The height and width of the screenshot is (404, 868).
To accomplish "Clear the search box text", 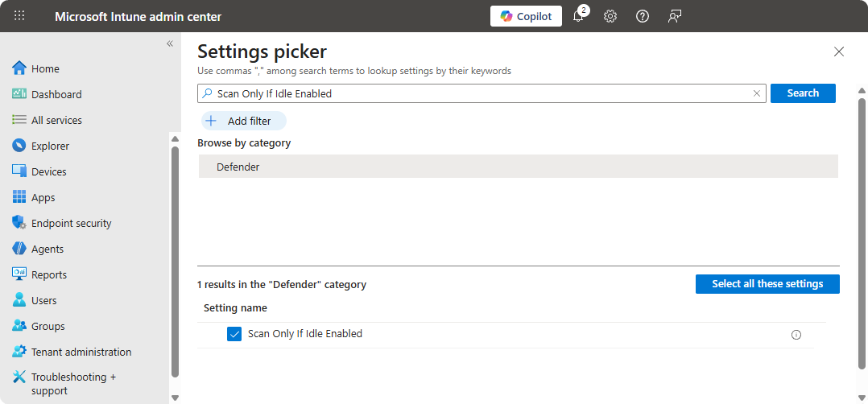I will tap(757, 93).
